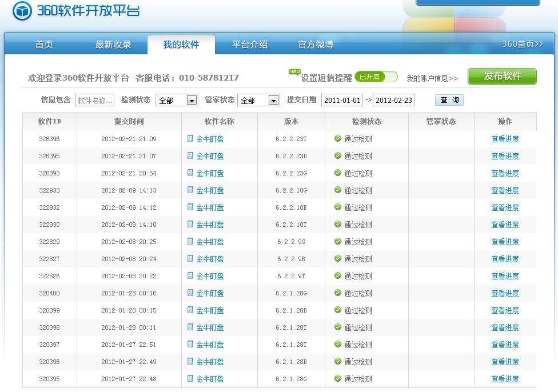
Task: View progress for software ID 326396
Action: [505, 139]
